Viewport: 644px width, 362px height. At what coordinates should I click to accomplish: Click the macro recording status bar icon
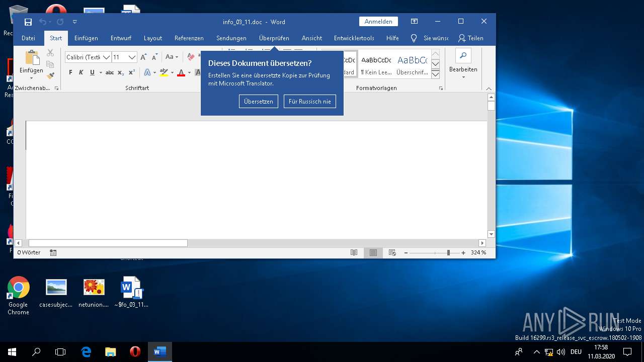tap(53, 252)
